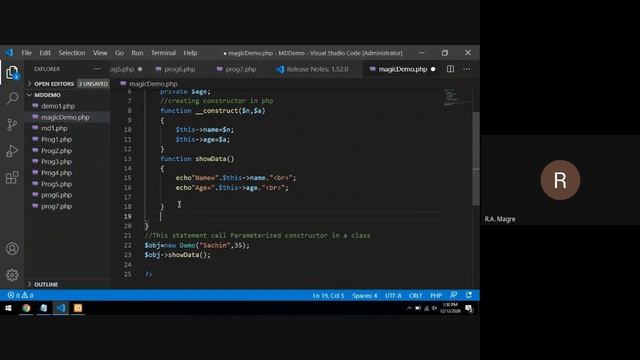
Task: Click the feedback icon in status bar
Action: [x=453, y=295]
